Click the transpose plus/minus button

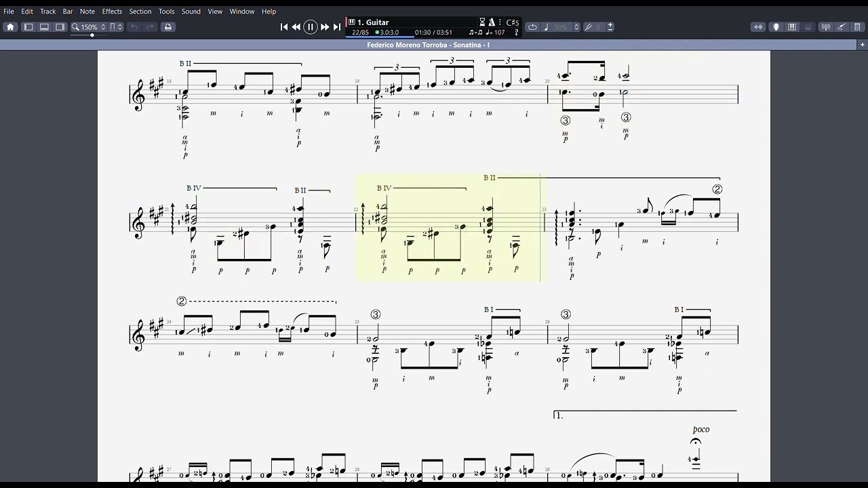(x=610, y=27)
